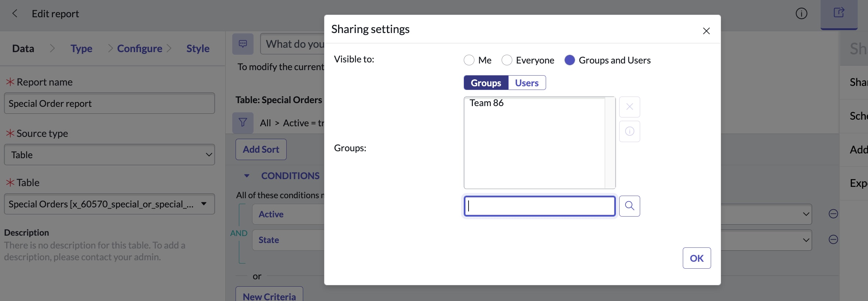Select Groups and Users radio option
Viewport: 868px width, 301px height.
(x=570, y=60)
